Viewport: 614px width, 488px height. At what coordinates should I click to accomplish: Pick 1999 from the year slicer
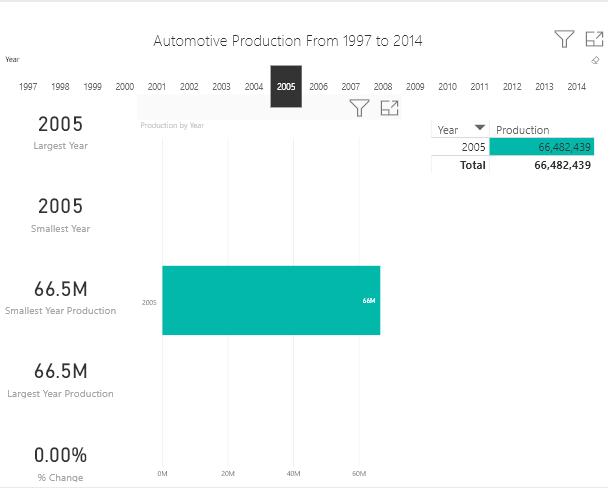tap(93, 87)
